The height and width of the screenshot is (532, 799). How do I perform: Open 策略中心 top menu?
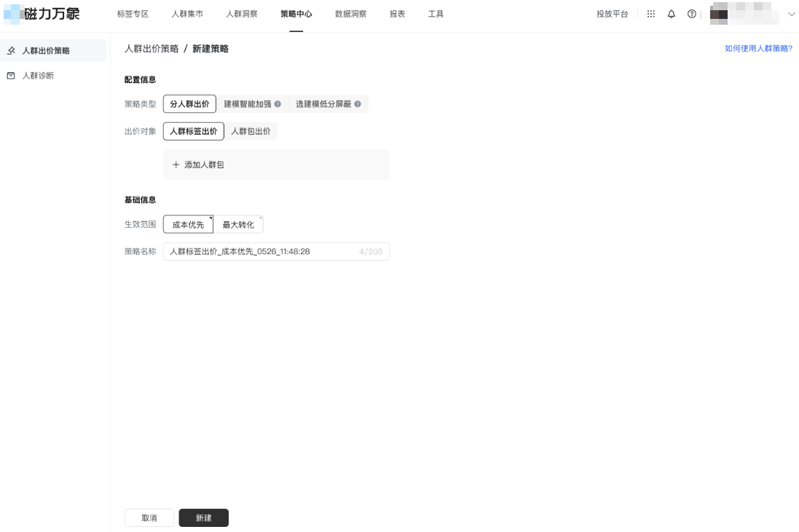pos(296,15)
